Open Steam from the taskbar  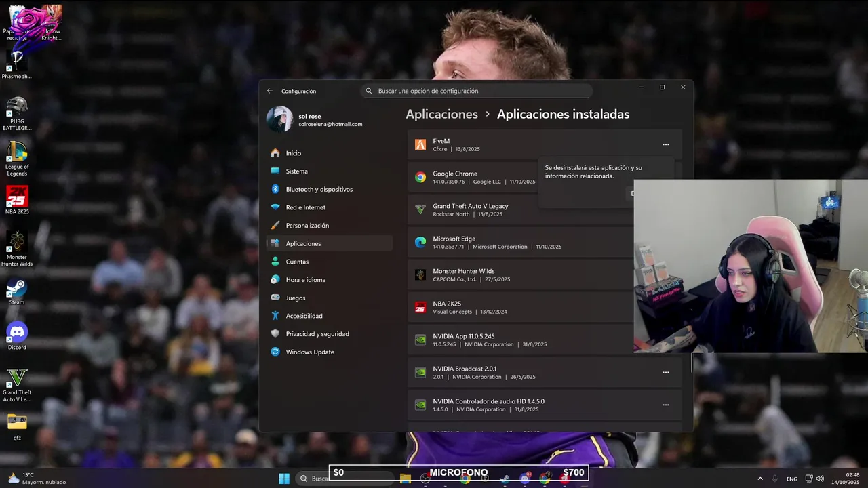(505, 479)
